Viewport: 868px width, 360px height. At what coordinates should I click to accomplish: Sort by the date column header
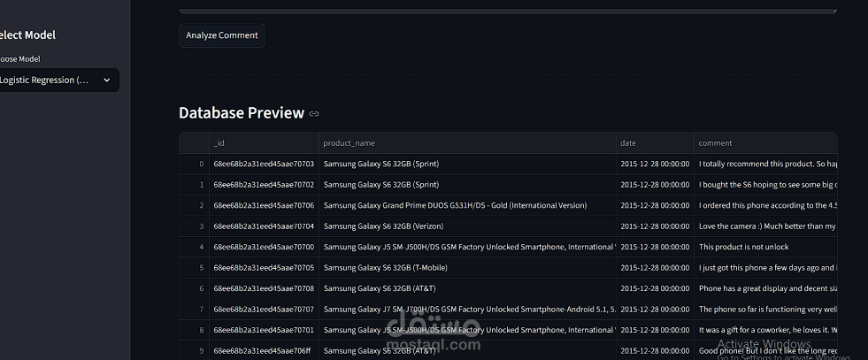[x=655, y=143]
